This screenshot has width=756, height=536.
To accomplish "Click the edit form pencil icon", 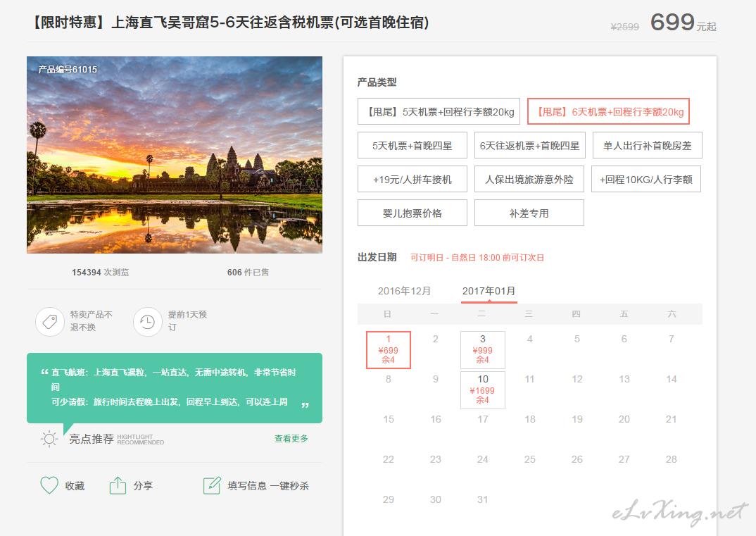I will (212, 485).
